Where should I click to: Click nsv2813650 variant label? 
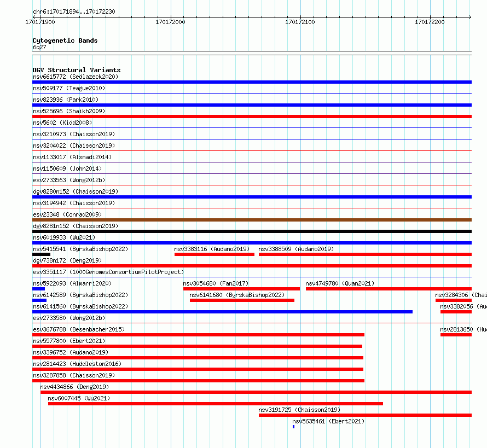coord(463,329)
